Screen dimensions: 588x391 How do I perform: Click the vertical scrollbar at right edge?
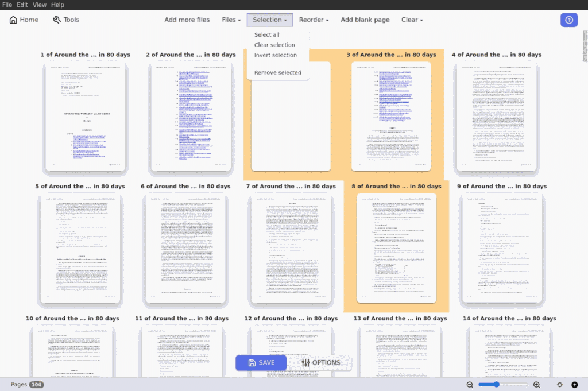point(585,46)
